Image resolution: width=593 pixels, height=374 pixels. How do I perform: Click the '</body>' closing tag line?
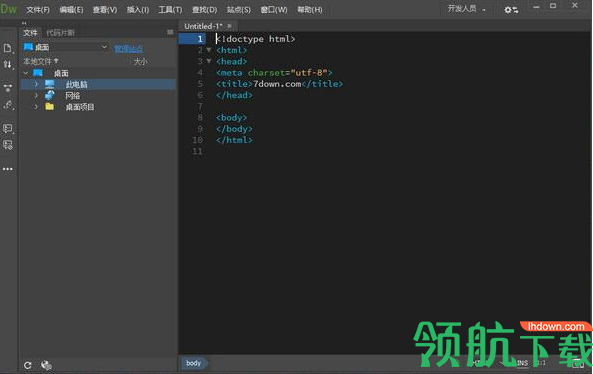(234, 129)
